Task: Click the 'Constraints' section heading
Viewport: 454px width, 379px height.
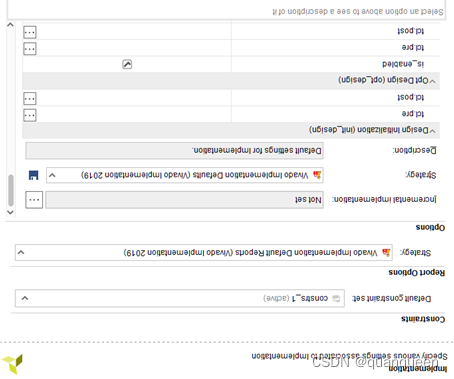Action: point(423,319)
